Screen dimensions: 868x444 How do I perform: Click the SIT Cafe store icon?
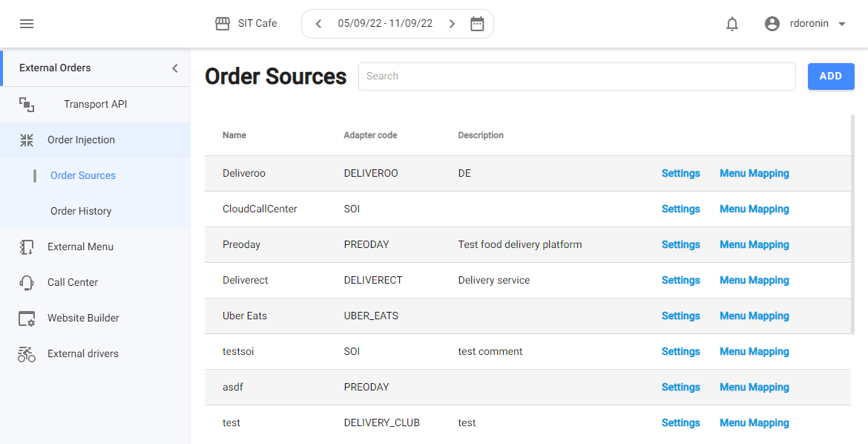[223, 24]
